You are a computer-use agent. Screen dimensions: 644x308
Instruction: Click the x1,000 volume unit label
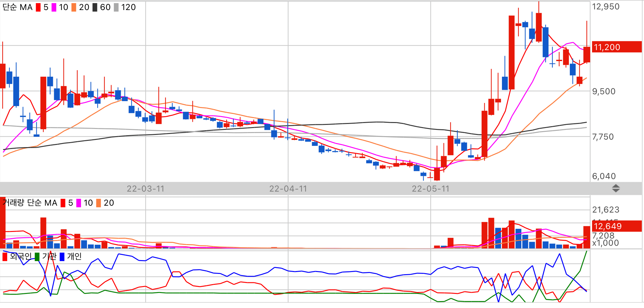tap(606, 243)
